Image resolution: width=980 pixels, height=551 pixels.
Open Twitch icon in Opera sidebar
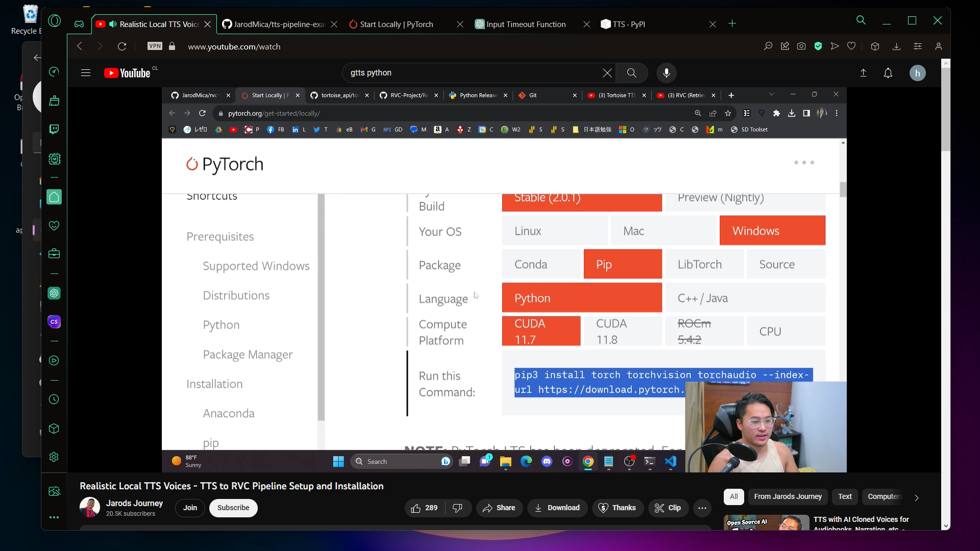coord(54,129)
